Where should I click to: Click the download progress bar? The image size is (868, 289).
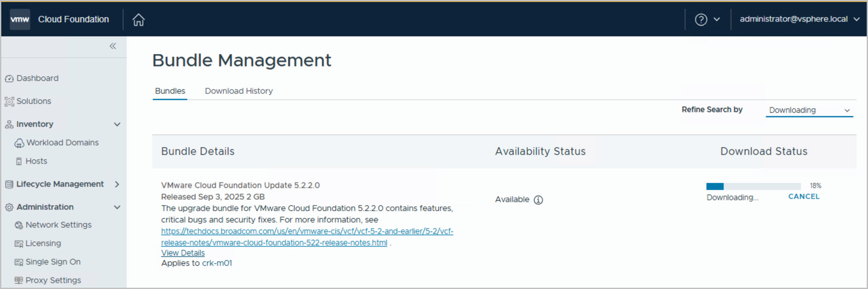753,186
